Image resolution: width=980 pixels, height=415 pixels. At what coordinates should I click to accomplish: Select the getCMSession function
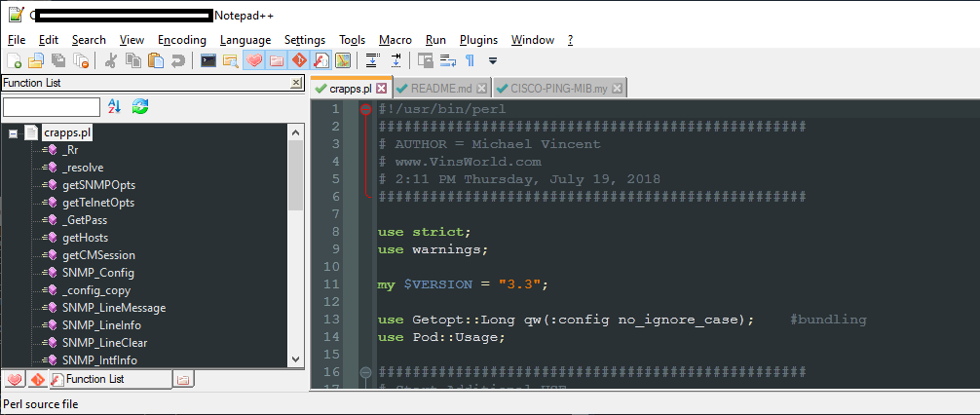point(98,255)
